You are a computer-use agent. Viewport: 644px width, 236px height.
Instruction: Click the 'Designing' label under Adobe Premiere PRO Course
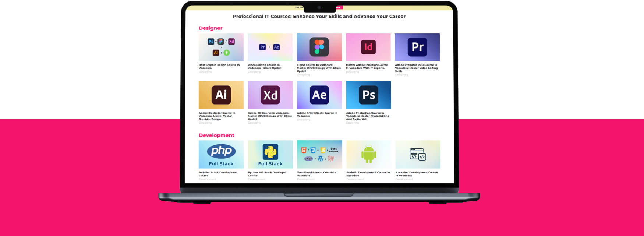pos(401,75)
